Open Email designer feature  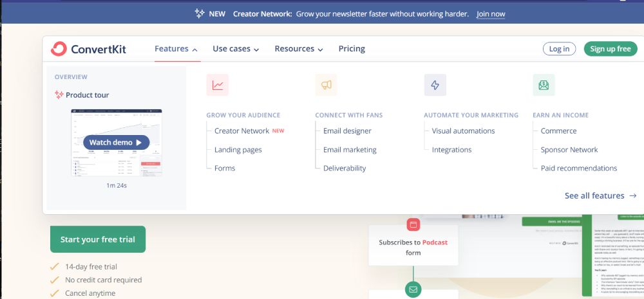click(347, 131)
